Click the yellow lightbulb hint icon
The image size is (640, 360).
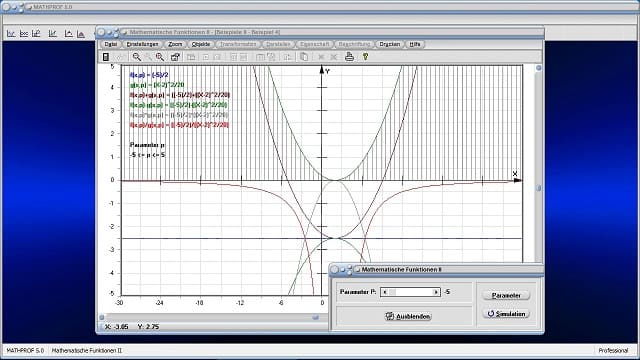[365, 57]
